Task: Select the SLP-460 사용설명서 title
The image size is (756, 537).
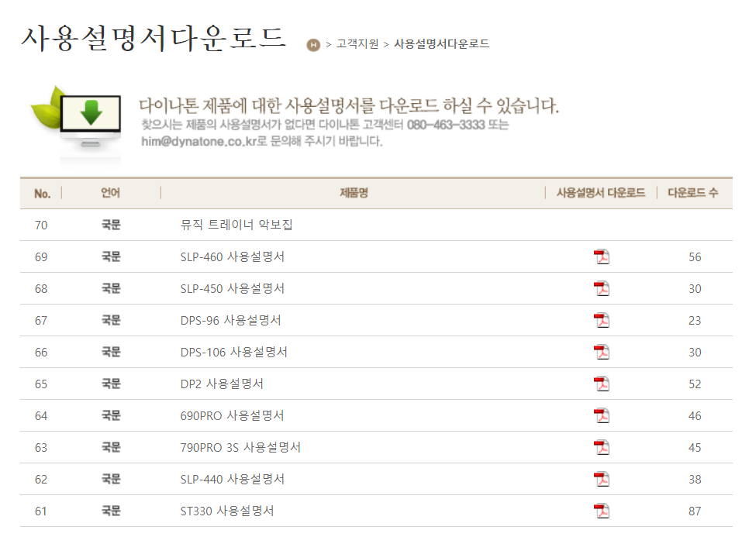Action: click(233, 257)
